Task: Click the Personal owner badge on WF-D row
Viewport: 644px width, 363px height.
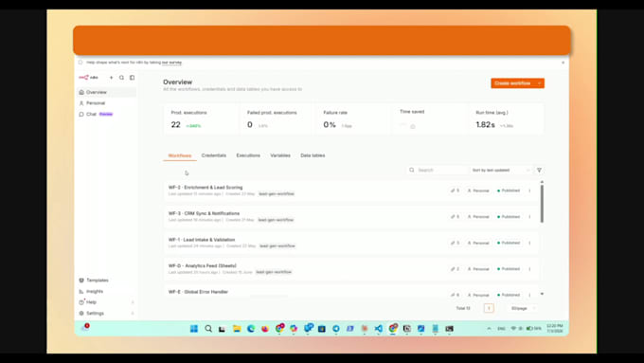Action: [x=478, y=269]
